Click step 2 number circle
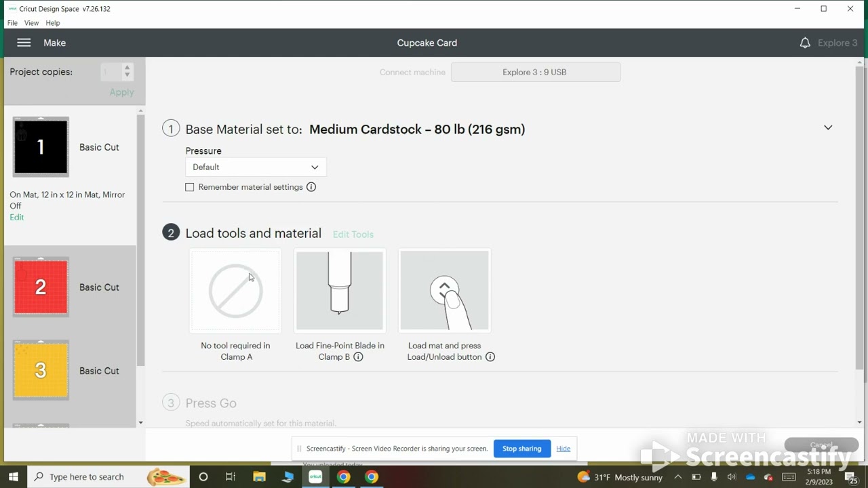This screenshot has height=488, width=868. pyautogui.click(x=171, y=232)
